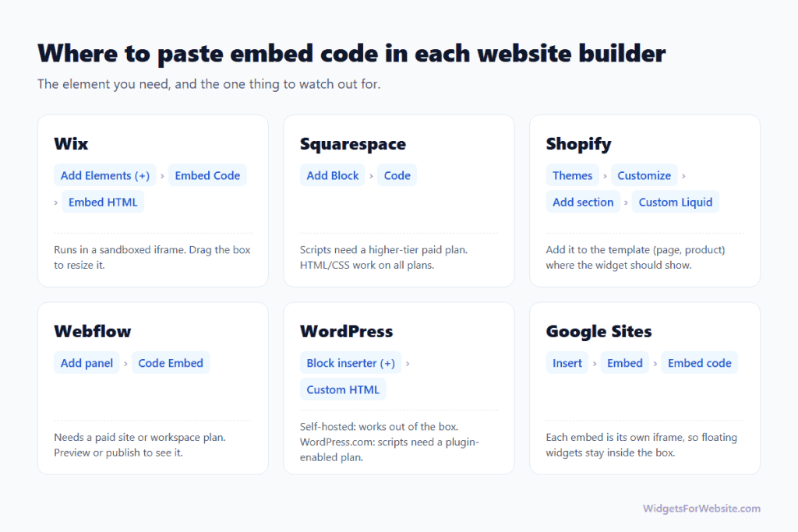Click the 'Squarespace' card heading
Viewport: 798px width, 532px height.
click(x=353, y=144)
